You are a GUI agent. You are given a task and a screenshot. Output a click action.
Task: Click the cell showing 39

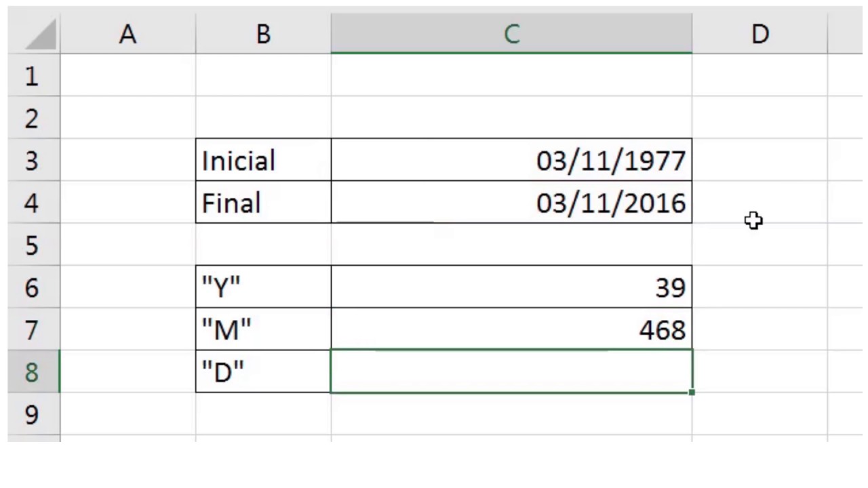pos(511,287)
